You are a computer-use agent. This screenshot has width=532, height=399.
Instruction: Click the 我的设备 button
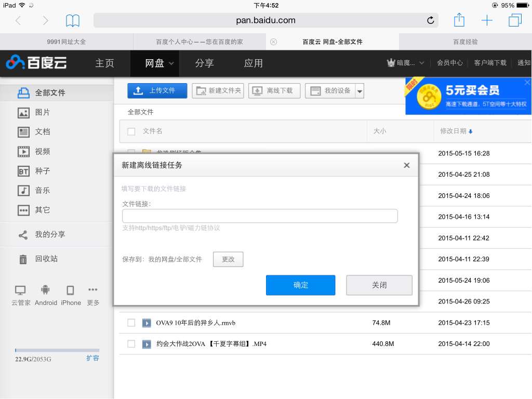click(330, 90)
